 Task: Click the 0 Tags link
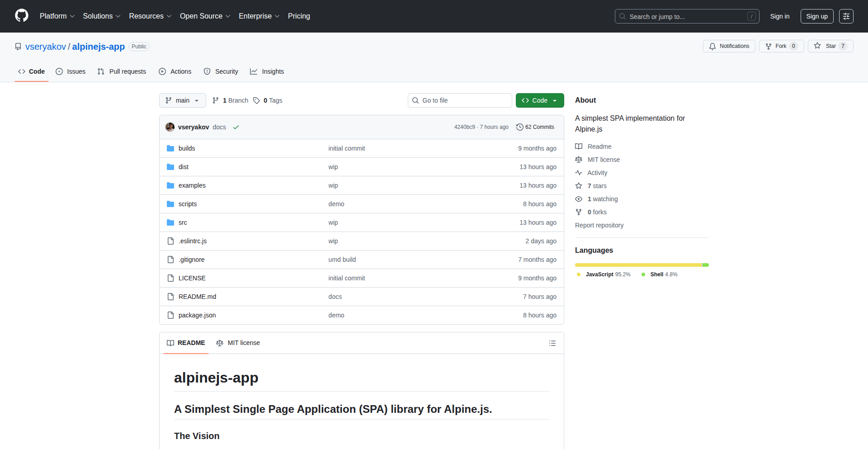coord(268,100)
